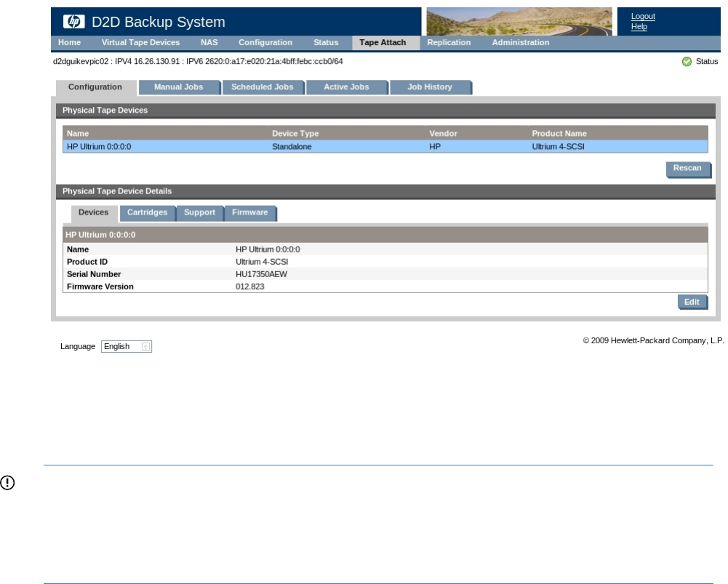Switch to Cartridges details tab
728x584 pixels.
147,212
